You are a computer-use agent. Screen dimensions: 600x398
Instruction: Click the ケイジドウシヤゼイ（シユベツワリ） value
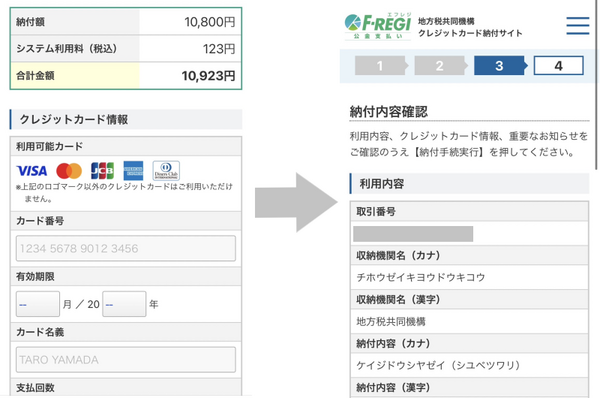438,365
